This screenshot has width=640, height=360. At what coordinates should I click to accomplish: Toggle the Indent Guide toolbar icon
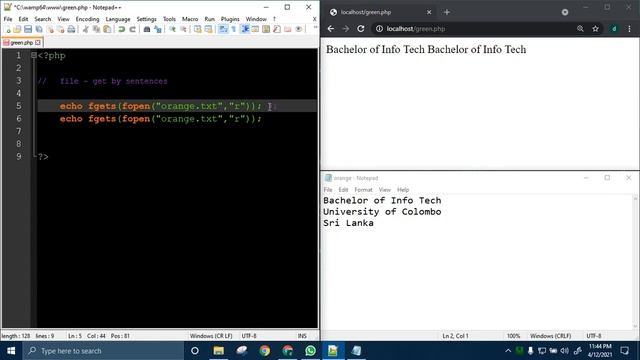tap(245, 29)
